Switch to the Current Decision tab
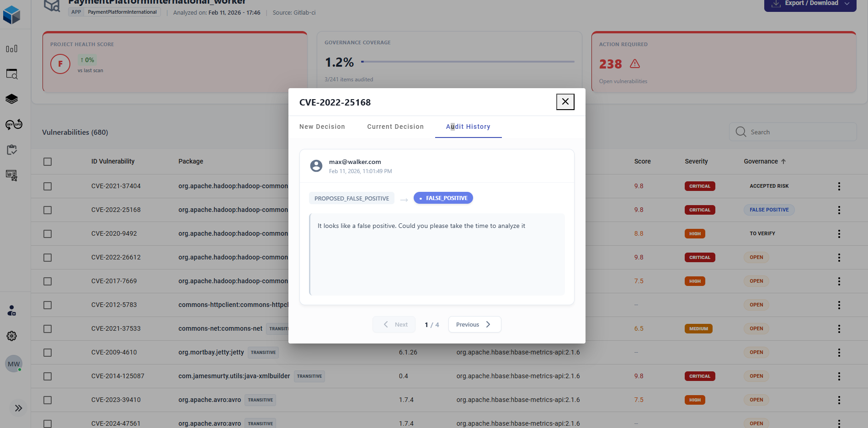Image resolution: width=868 pixels, height=428 pixels. pyautogui.click(x=395, y=127)
